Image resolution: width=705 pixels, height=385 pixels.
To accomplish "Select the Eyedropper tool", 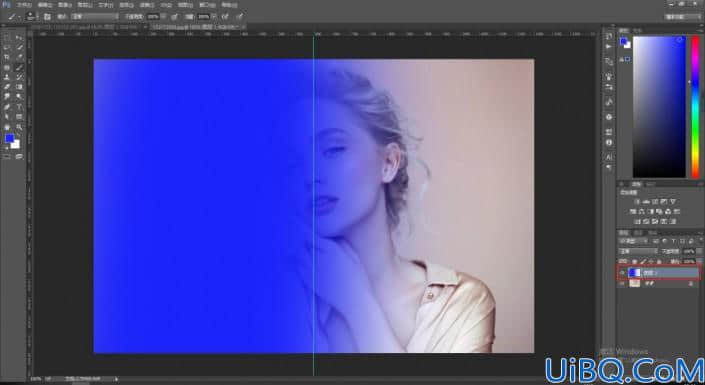I will click(19, 57).
